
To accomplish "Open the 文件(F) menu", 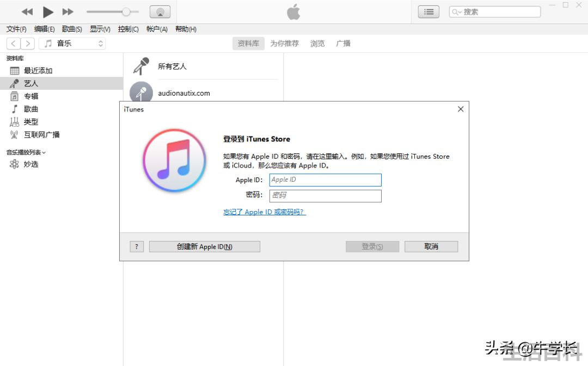I will coord(16,29).
